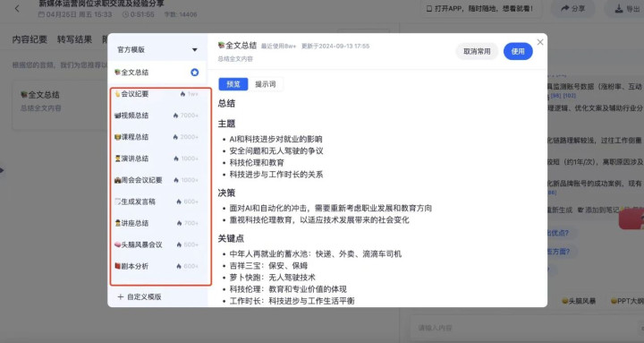The image size is (644, 343).
Task: Select the 讲座总结 template icon
Action: coord(117,223)
